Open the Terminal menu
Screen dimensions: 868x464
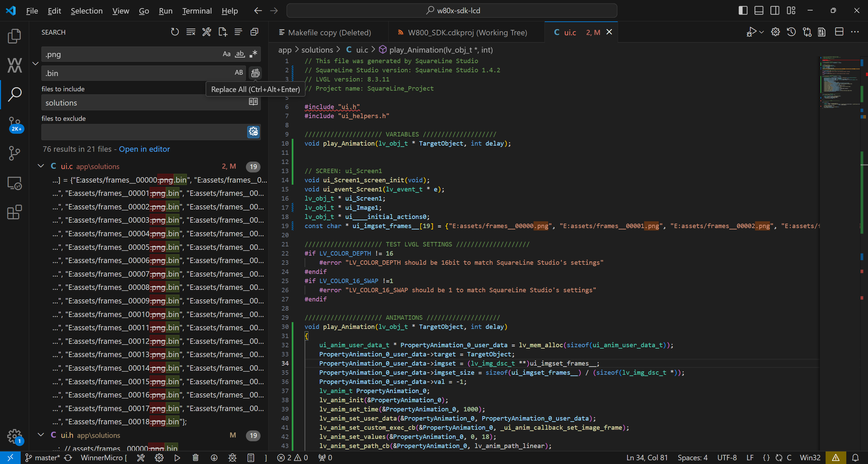click(197, 11)
